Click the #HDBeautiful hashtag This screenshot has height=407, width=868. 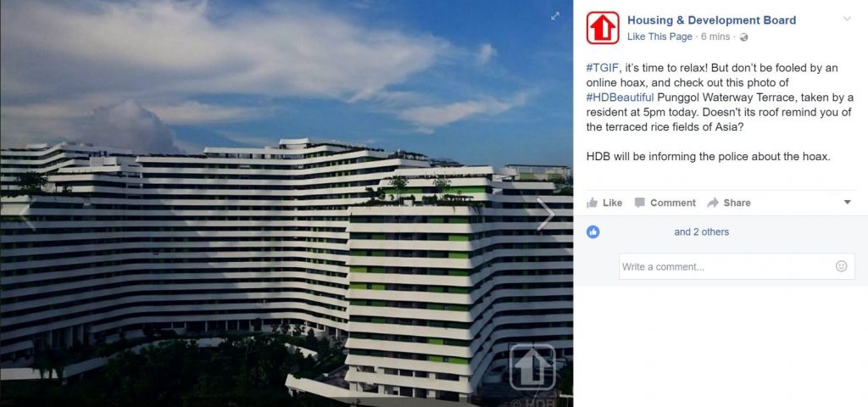pos(620,98)
